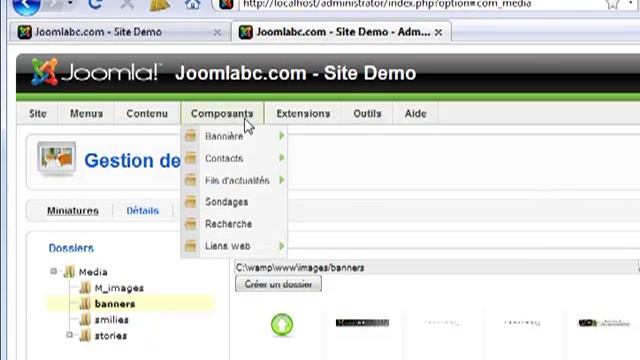
Task: Click the Liens web component icon
Action: coord(191,246)
